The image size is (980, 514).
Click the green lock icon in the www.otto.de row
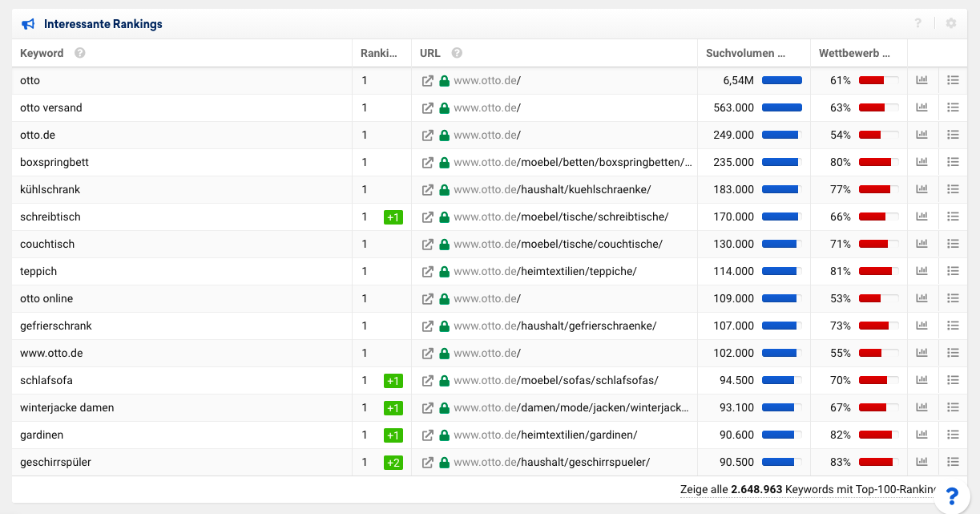(x=445, y=353)
